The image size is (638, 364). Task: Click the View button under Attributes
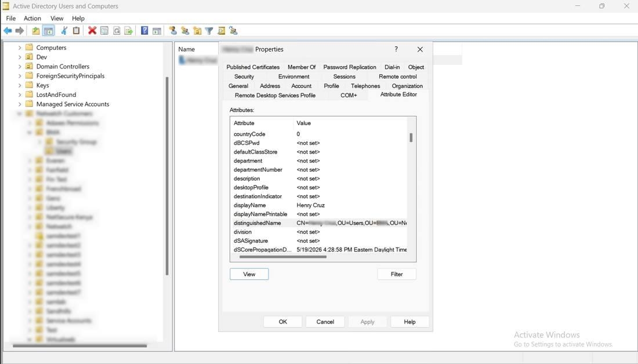[249, 274]
